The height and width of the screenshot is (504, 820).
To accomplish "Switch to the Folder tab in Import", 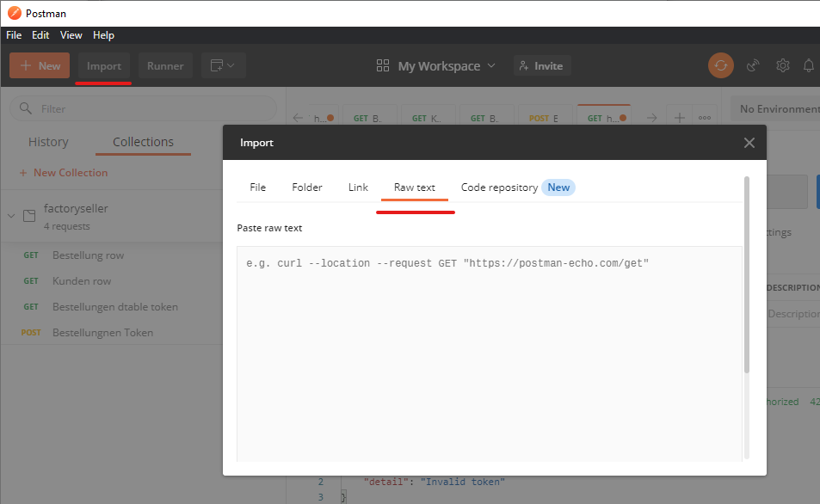I will click(x=307, y=187).
